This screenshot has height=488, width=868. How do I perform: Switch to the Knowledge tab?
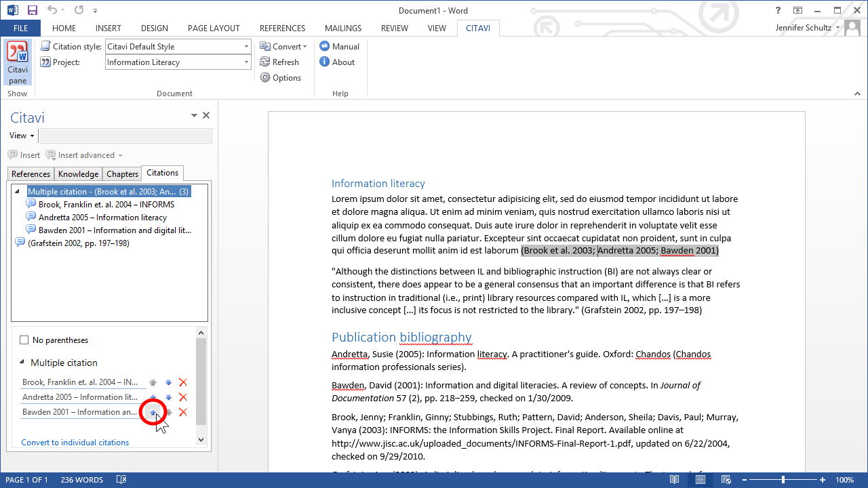pos(78,174)
